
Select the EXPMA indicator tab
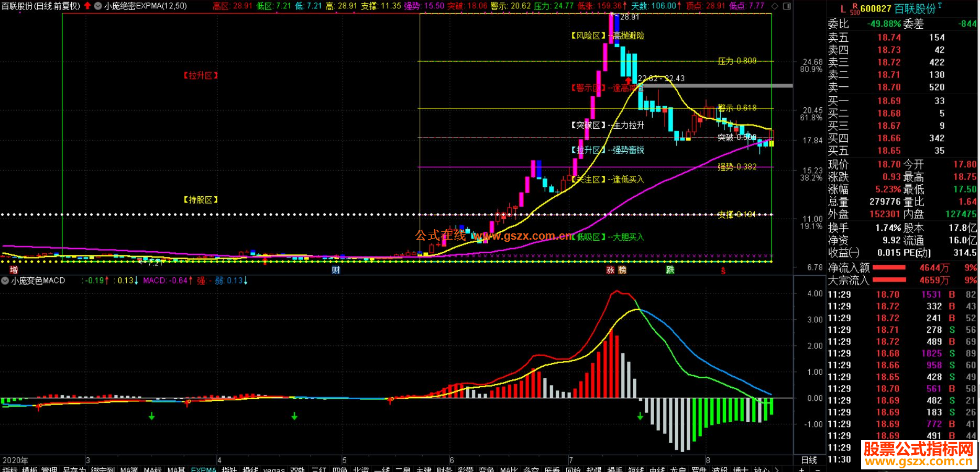click(204, 469)
